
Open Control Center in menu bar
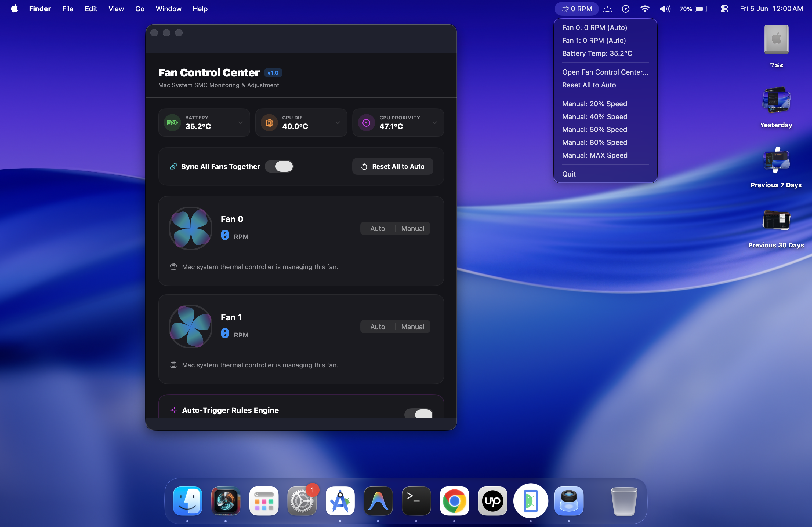click(x=724, y=9)
